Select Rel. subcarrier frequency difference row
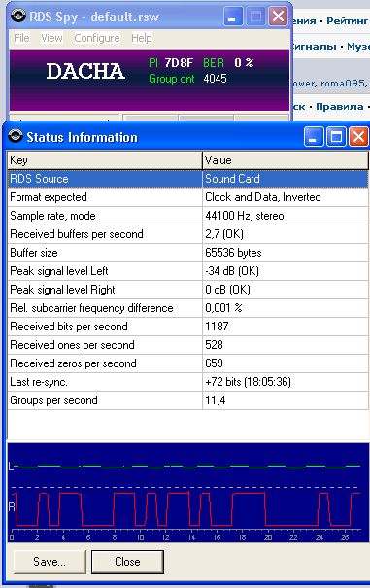This screenshot has height=588, width=370. 187,308
